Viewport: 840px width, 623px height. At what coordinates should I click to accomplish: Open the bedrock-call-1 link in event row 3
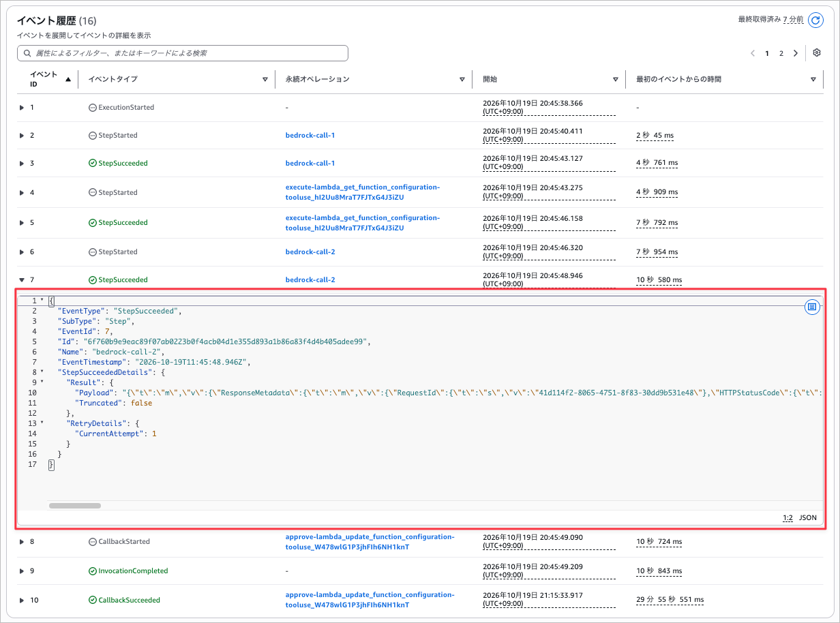[310, 164]
